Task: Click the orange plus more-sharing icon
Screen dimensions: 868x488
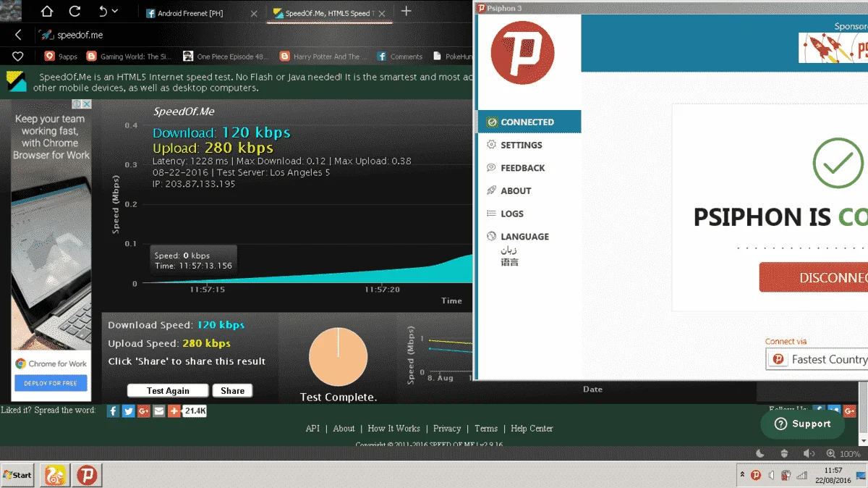Action: (x=174, y=411)
